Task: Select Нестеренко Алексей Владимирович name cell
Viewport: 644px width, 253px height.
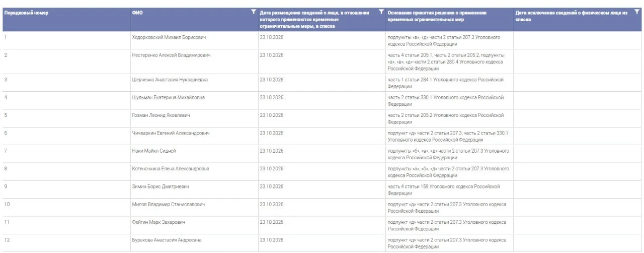Action: [x=194, y=61]
